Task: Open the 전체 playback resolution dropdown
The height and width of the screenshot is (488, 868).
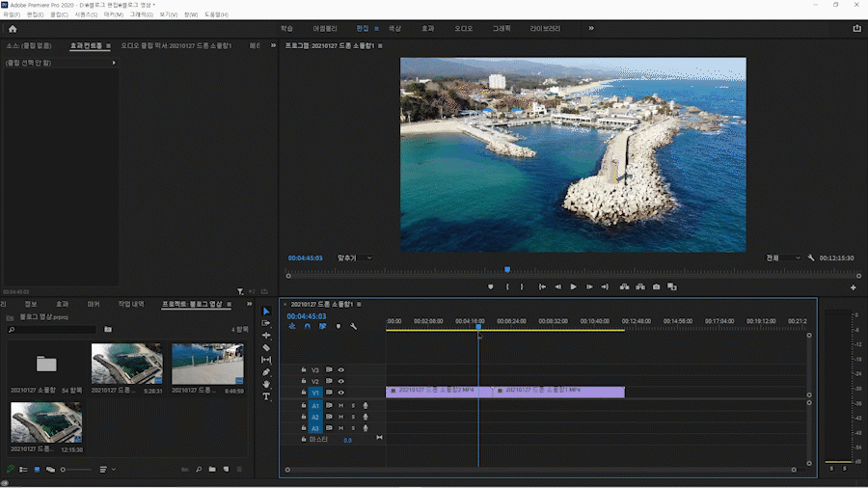Action: coord(783,258)
